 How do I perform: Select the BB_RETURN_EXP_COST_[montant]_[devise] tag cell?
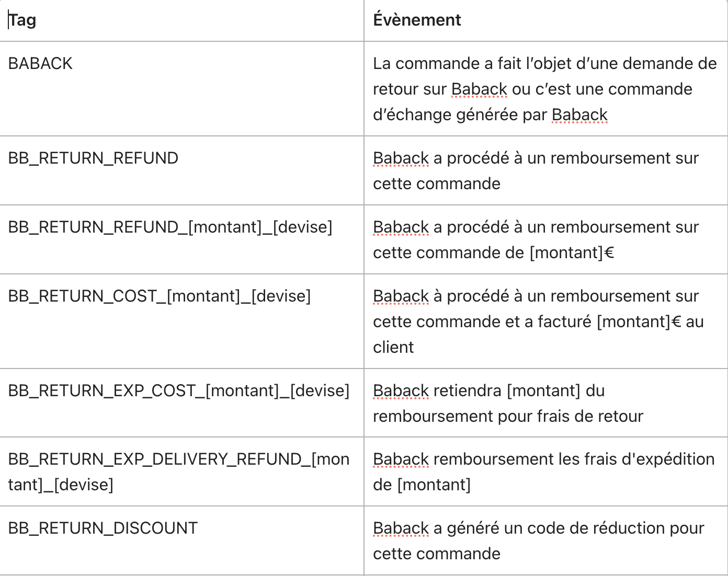pyautogui.click(x=181, y=403)
